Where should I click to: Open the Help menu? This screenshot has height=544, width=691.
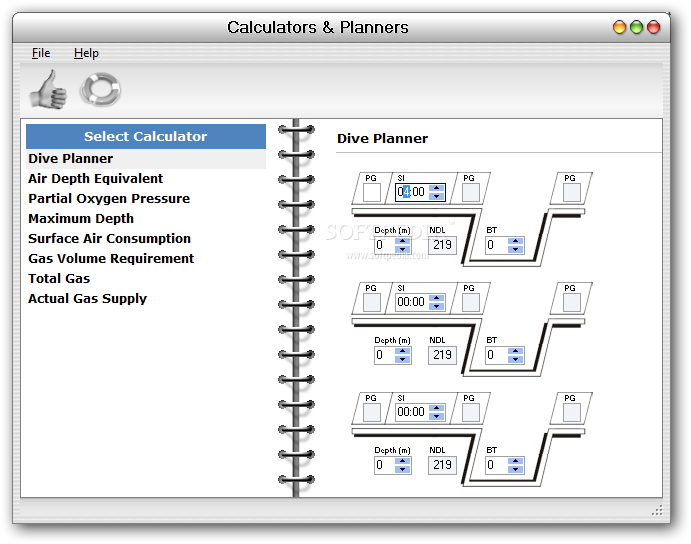point(86,53)
